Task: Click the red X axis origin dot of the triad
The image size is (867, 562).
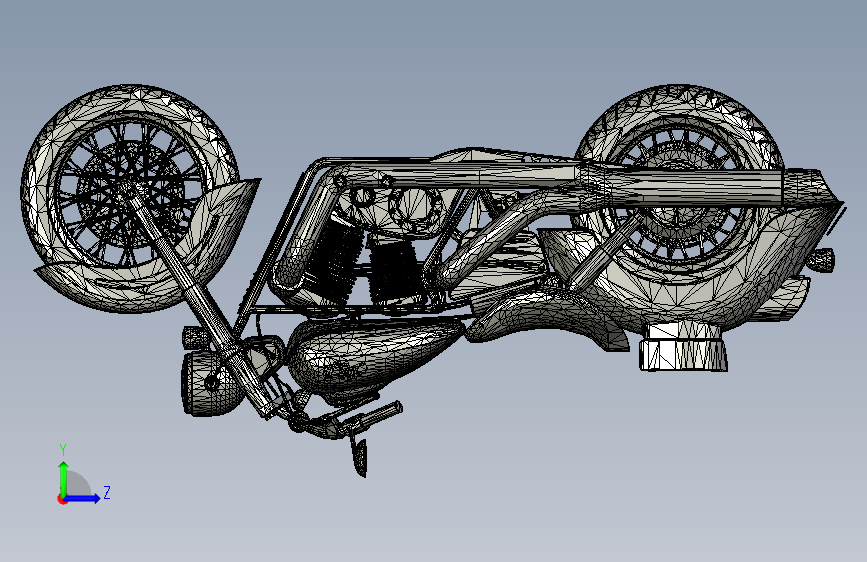Action: pyautogui.click(x=62, y=499)
